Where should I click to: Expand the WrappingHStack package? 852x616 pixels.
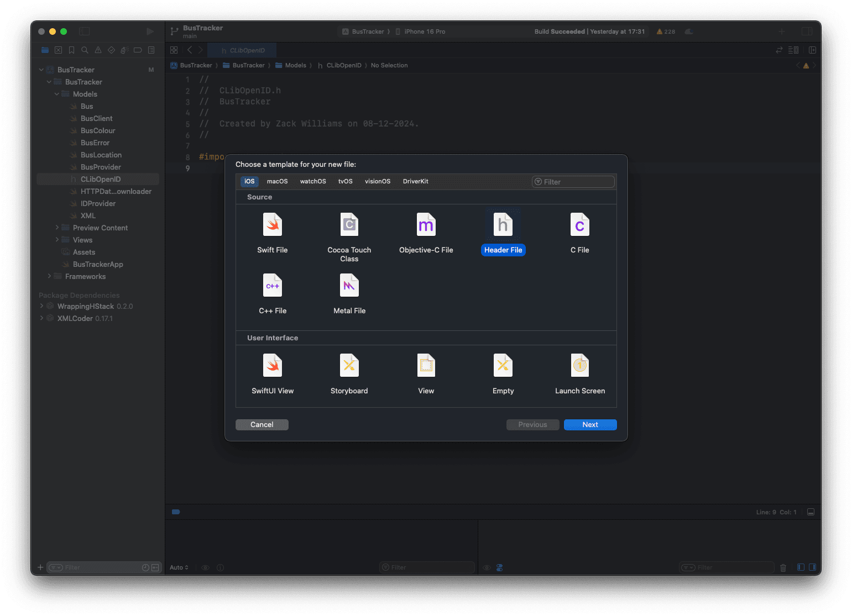click(x=41, y=306)
